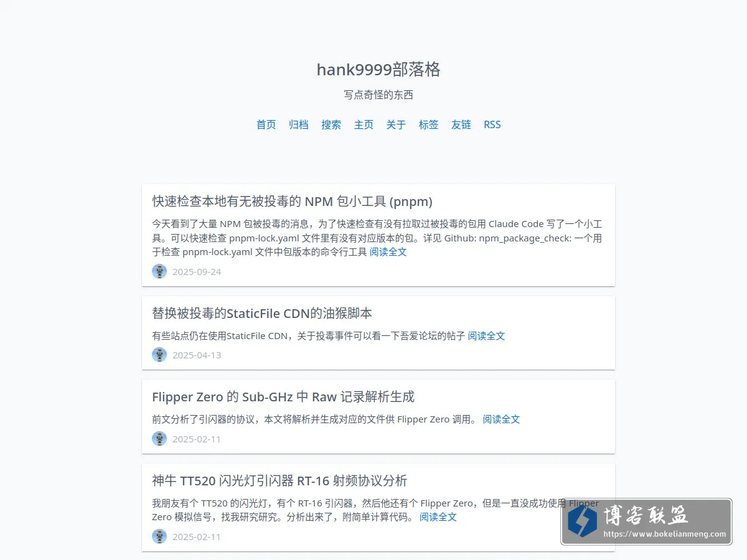Open the 首页 navigation link

tap(266, 124)
